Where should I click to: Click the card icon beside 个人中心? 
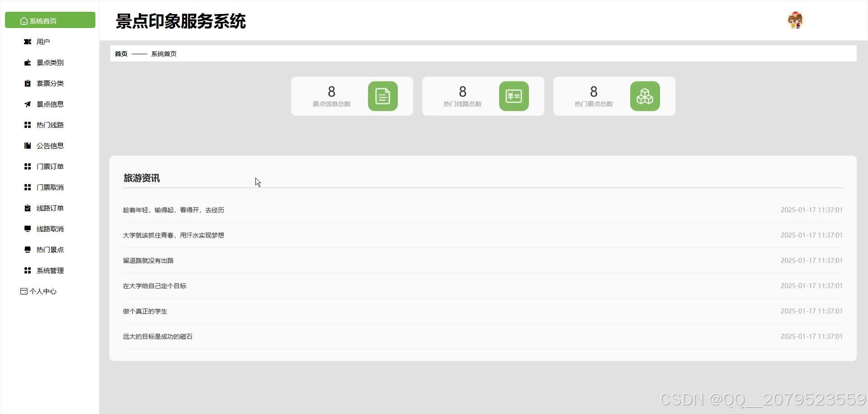(24, 291)
